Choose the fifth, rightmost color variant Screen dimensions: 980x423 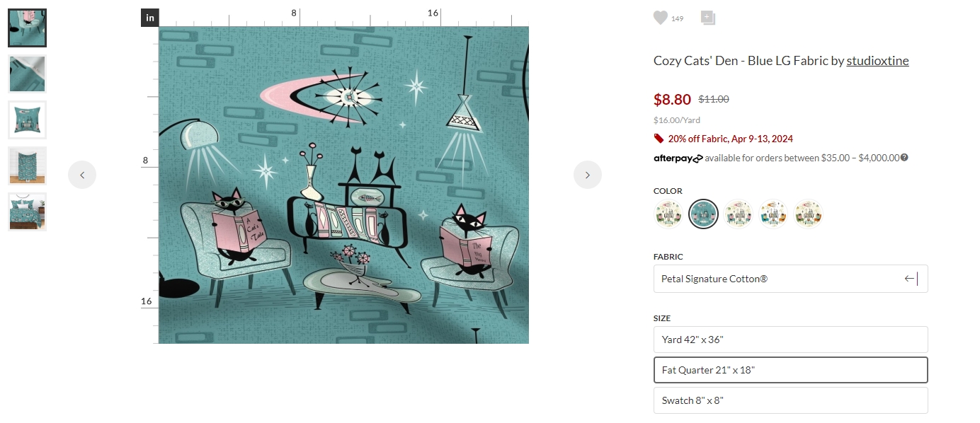coord(808,214)
